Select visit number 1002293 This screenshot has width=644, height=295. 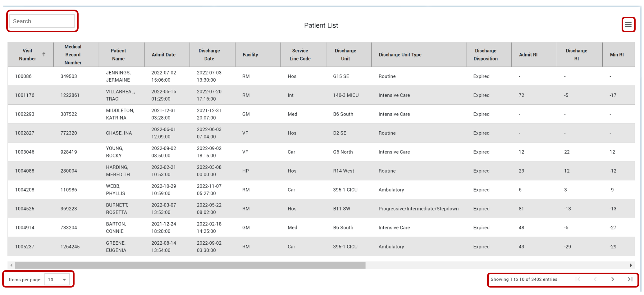[x=25, y=114]
